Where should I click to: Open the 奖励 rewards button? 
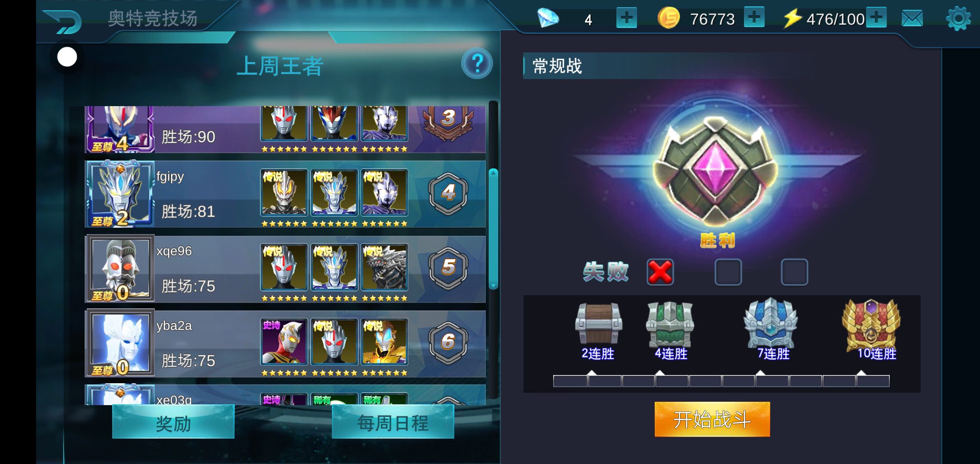click(173, 422)
